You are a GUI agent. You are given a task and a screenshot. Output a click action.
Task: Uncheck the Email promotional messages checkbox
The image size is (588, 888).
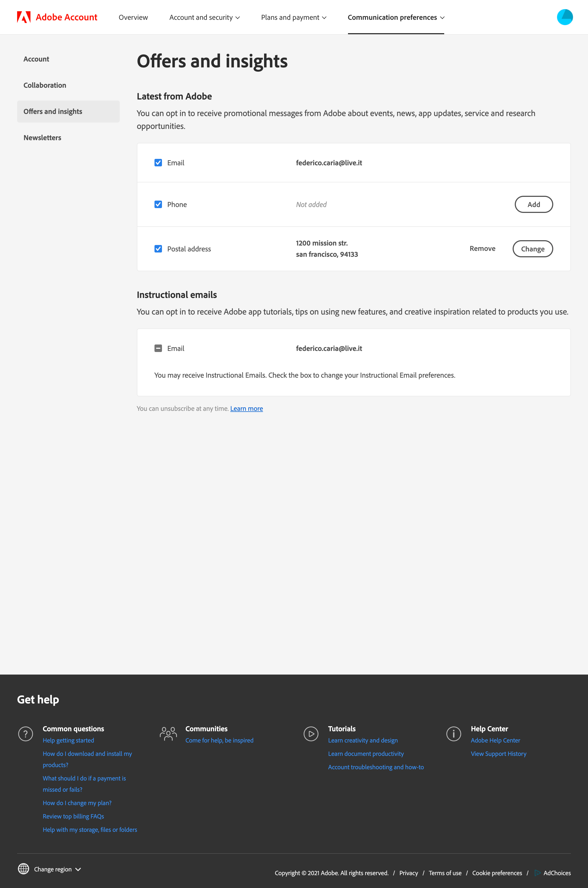click(x=158, y=163)
